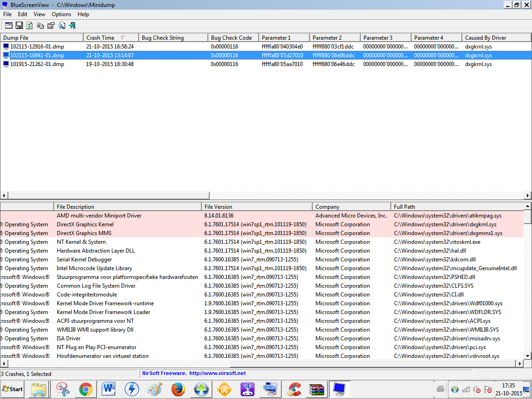Click the upper pane horizontal scrollbar thumb

click(109, 195)
